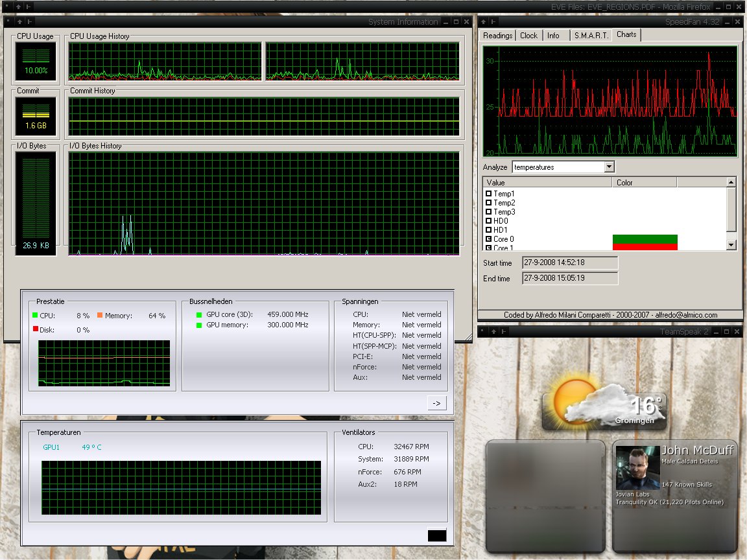Click the green Core 0 color swatch
Viewport: 747px width, 560px height.
645,239
